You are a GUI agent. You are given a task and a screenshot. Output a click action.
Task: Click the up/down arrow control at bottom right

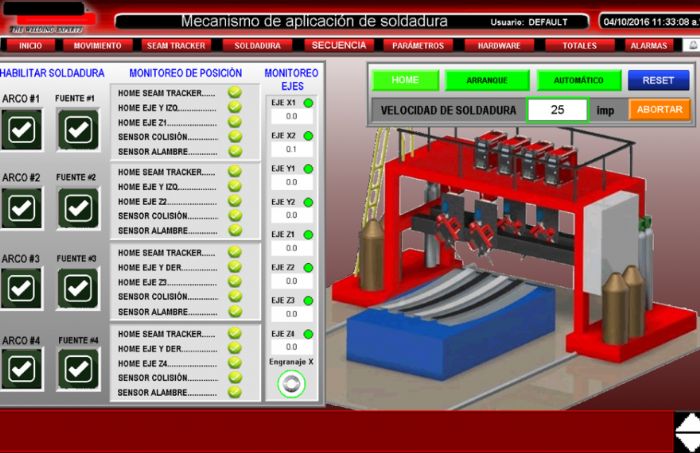pos(688,432)
